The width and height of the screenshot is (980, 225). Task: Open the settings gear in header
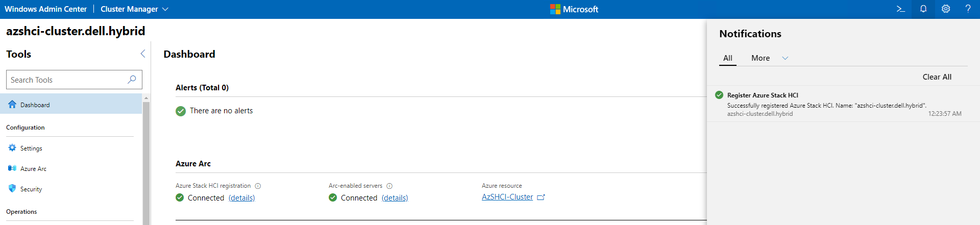tap(946, 9)
